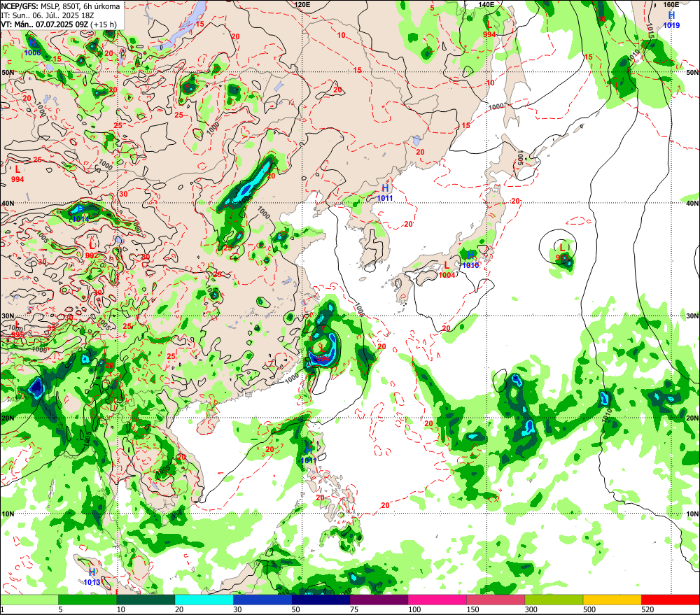700x615 pixels.
Task: Select the blue 30–50 mm legend swatch
Action: [x=262, y=600]
